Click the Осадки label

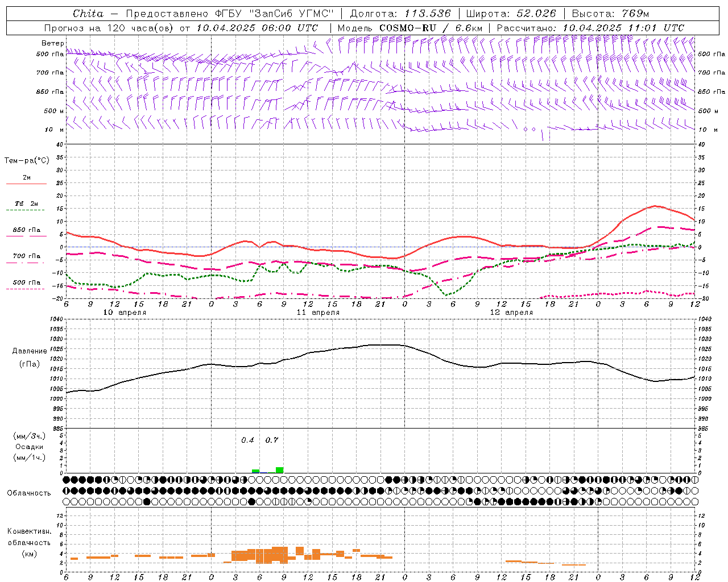coord(30,447)
